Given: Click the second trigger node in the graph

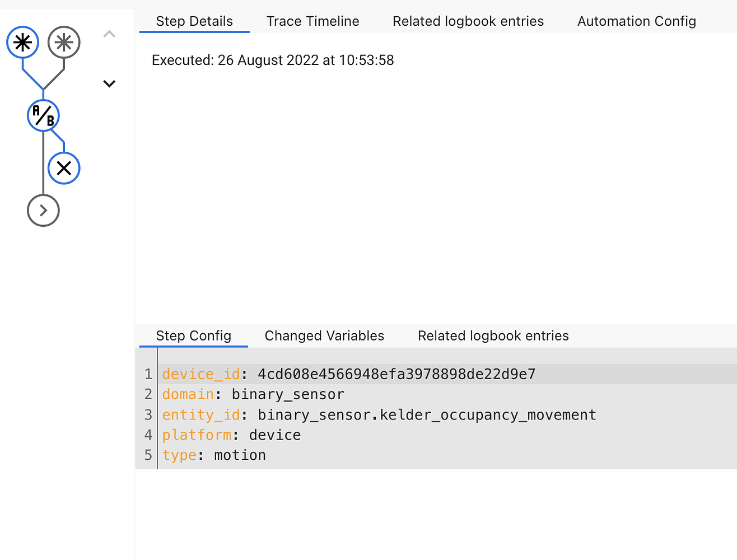Looking at the screenshot, I should click(64, 41).
